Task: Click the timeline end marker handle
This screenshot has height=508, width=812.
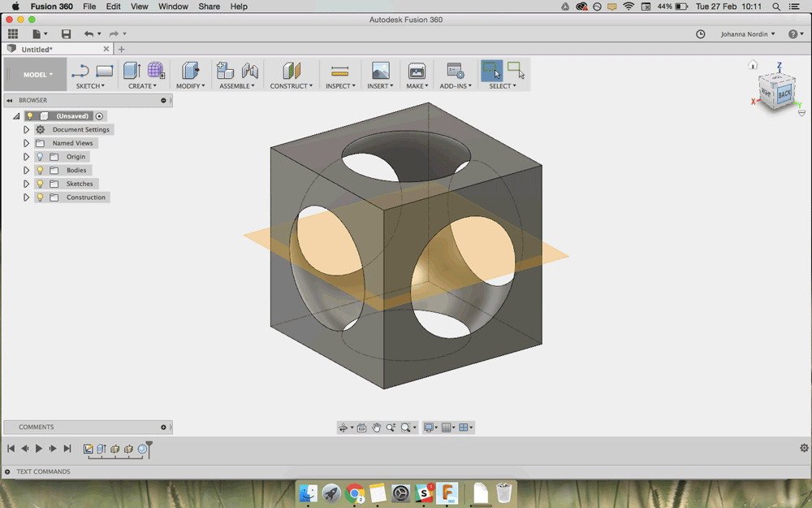Action: (149, 446)
